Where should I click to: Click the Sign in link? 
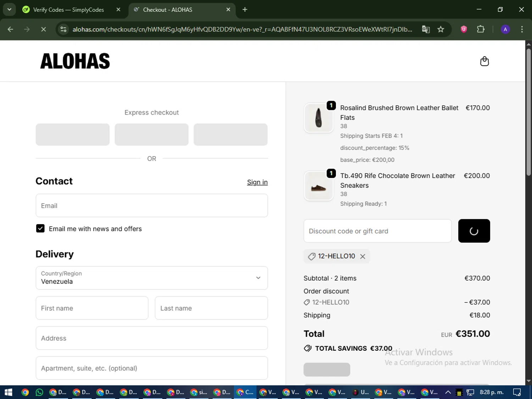[257, 182]
